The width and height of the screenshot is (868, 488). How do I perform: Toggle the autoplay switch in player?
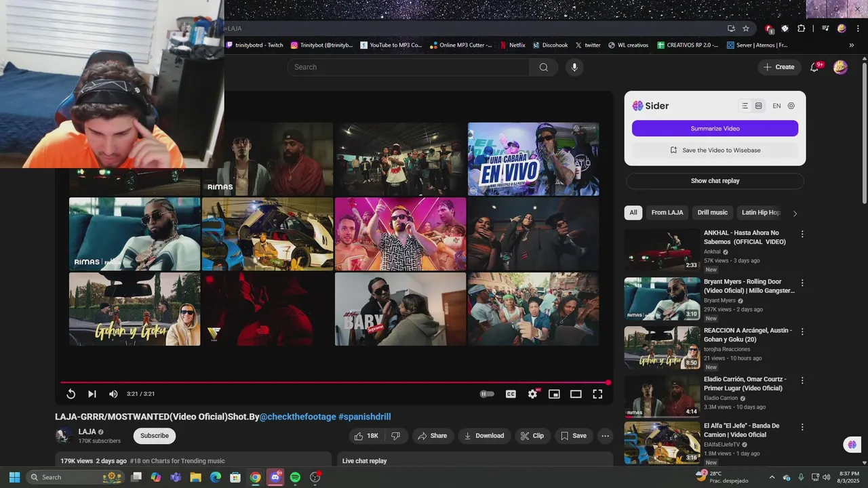[487, 394]
